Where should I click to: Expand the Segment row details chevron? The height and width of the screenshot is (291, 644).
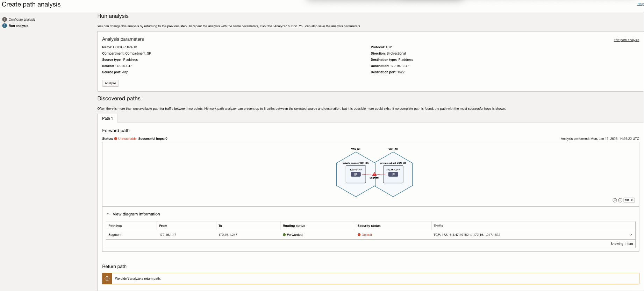tap(631, 235)
